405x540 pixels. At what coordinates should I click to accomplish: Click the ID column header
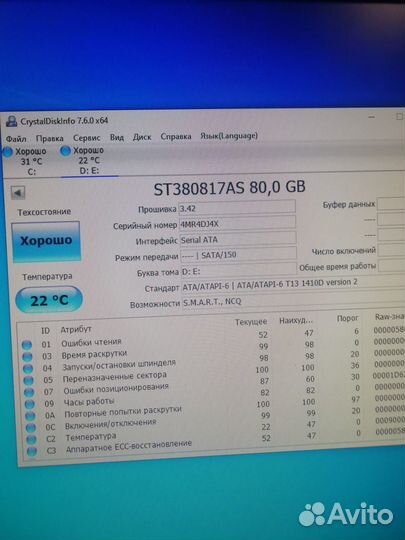(x=45, y=331)
